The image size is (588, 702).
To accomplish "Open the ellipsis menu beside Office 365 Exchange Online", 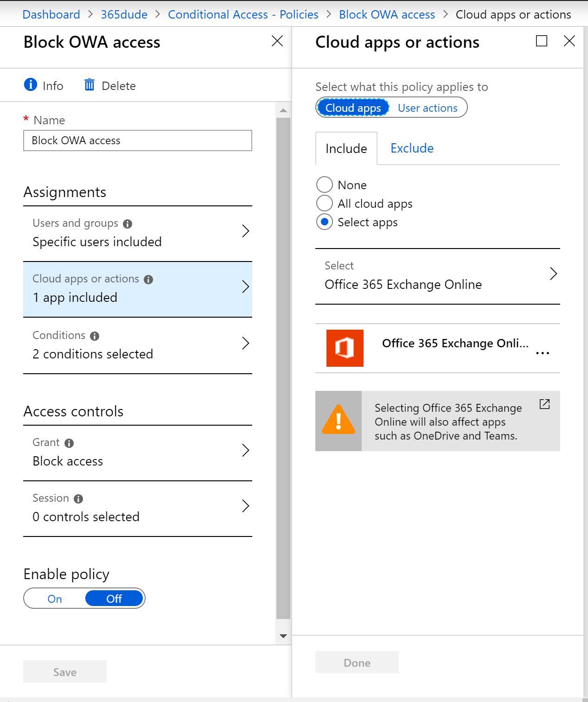I will coord(543,352).
